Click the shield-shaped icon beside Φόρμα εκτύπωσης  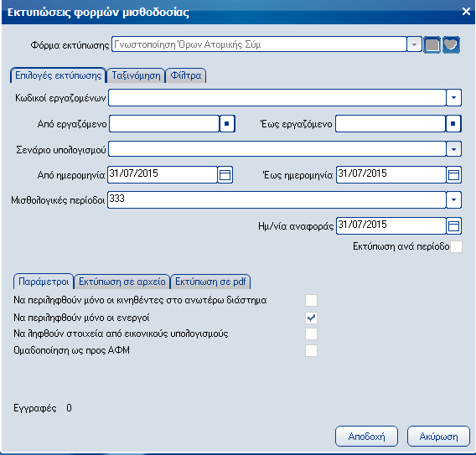point(451,45)
